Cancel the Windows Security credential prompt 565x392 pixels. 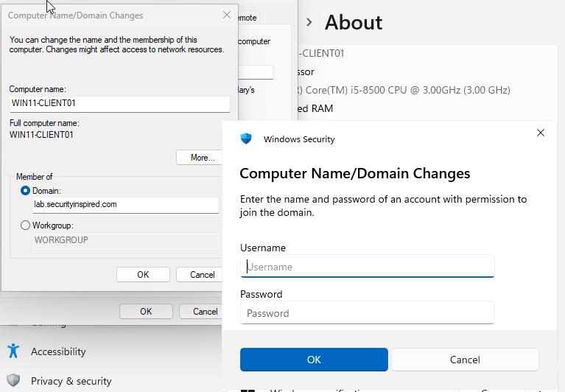pyautogui.click(x=465, y=360)
